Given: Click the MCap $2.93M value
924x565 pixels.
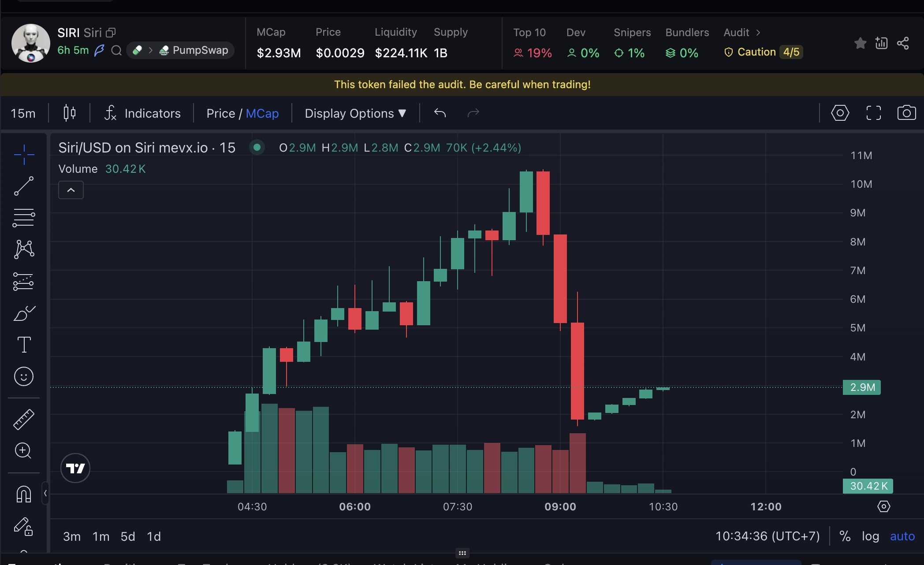Looking at the screenshot, I should (x=279, y=53).
